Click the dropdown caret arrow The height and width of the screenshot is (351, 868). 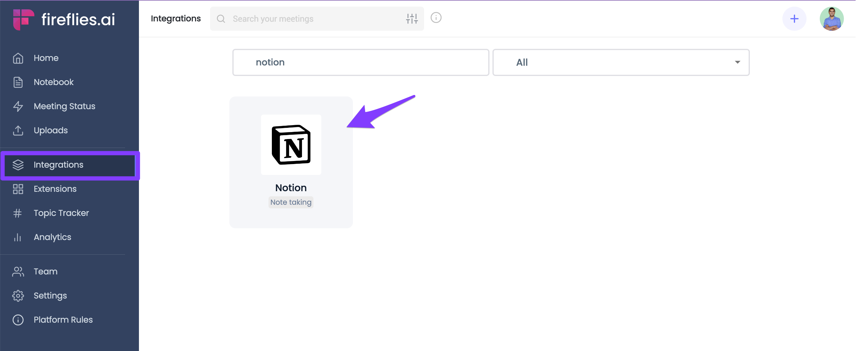(x=737, y=62)
